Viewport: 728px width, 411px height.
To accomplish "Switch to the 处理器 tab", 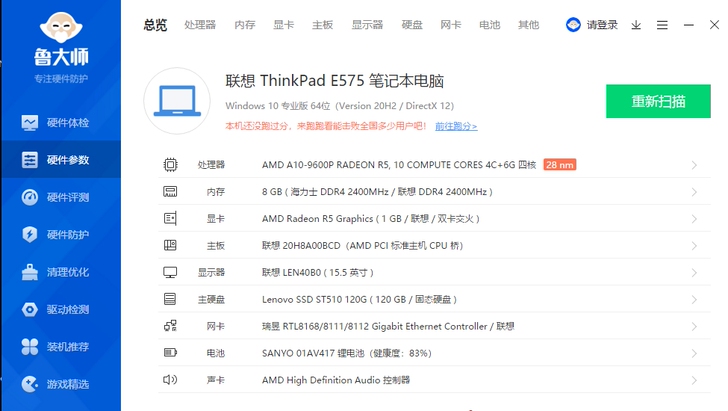I will pyautogui.click(x=200, y=25).
